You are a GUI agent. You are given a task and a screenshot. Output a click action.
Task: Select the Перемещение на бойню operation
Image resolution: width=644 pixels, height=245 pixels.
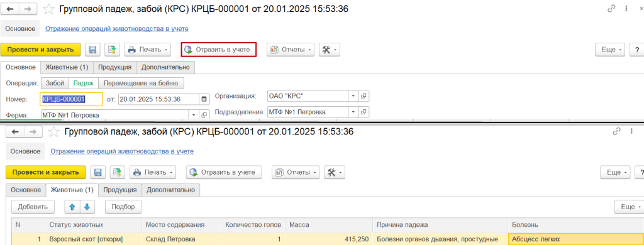(142, 83)
